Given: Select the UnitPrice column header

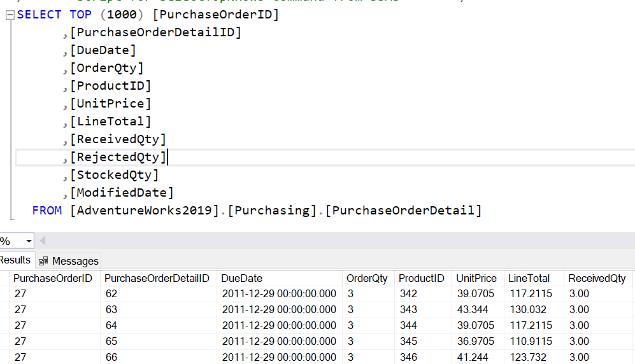Looking at the screenshot, I should click(x=476, y=278).
